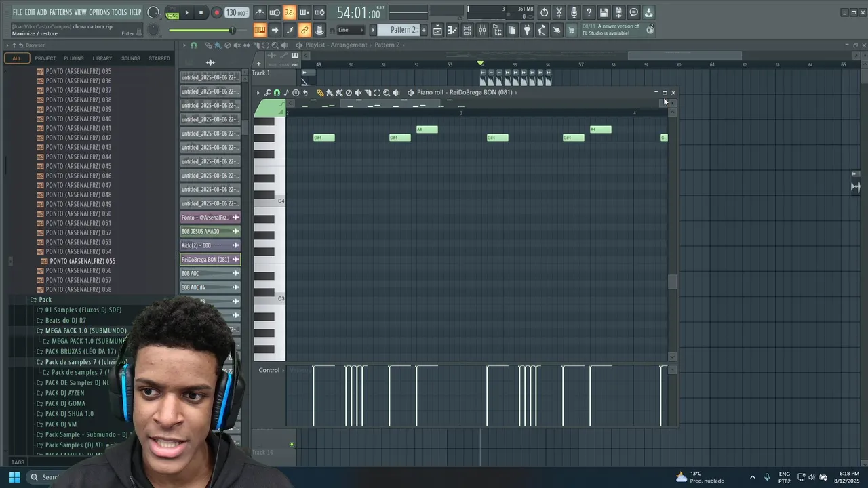This screenshot has height=488, width=868.
Task: Select the 808 AOC #4 picker item
Action: click(x=210, y=287)
